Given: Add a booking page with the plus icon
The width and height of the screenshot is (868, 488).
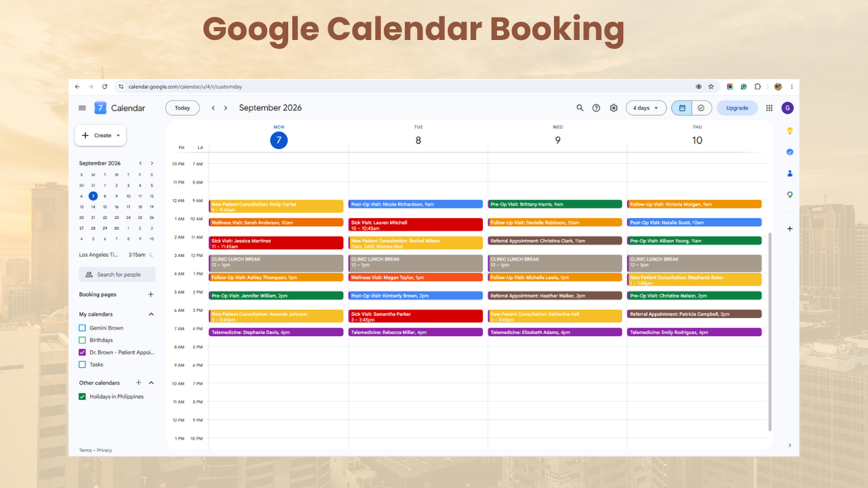Looking at the screenshot, I should point(151,295).
